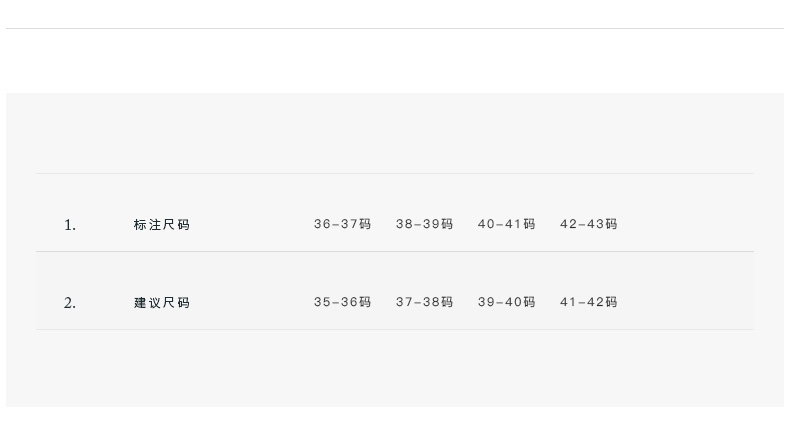This screenshot has height=446, width=790.
Task: Click the divider between 标注尺码 and 建议尺码 rows
Action: [395, 251]
